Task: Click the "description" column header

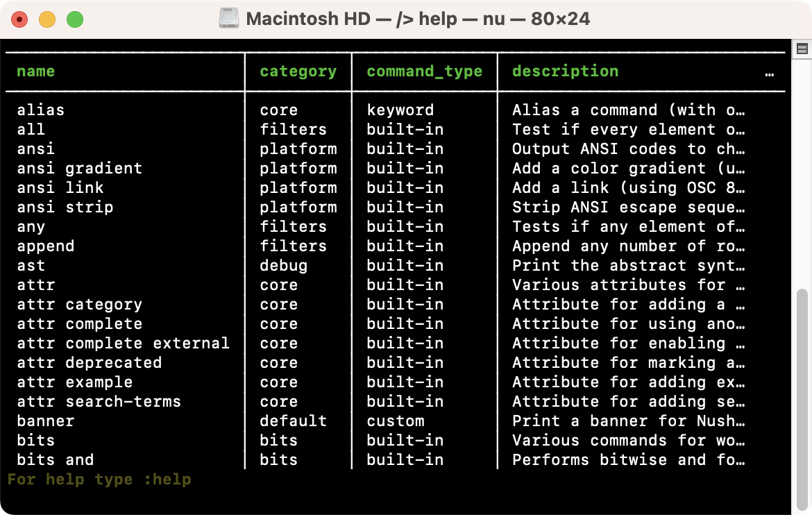Action: (565, 71)
